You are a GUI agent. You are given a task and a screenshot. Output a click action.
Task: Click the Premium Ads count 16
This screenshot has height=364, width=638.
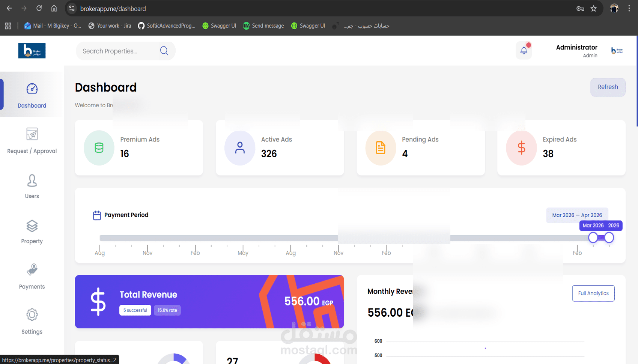125,154
